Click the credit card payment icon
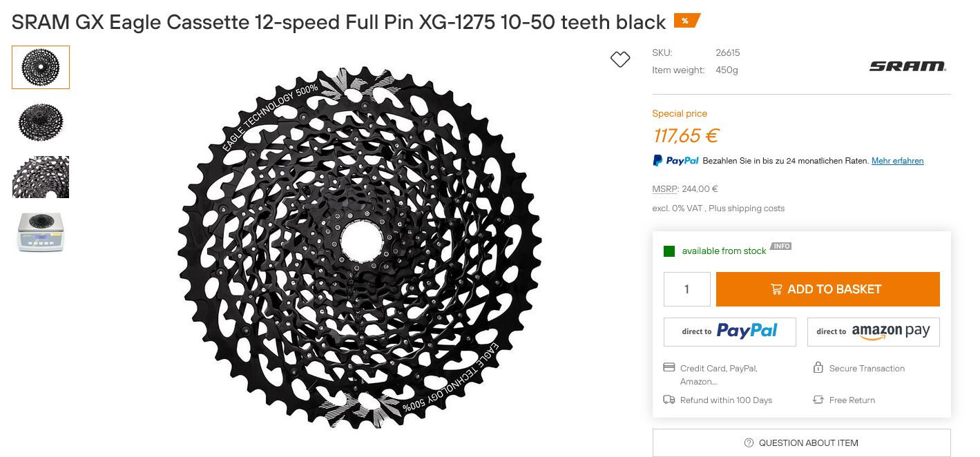This screenshot has height=457, width=980. (x=669, y=368)
